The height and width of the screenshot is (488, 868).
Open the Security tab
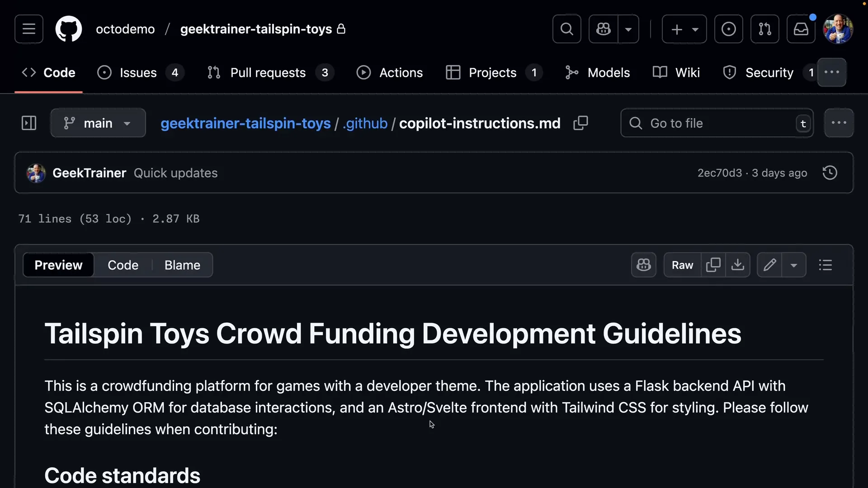[x=769, y=73]
